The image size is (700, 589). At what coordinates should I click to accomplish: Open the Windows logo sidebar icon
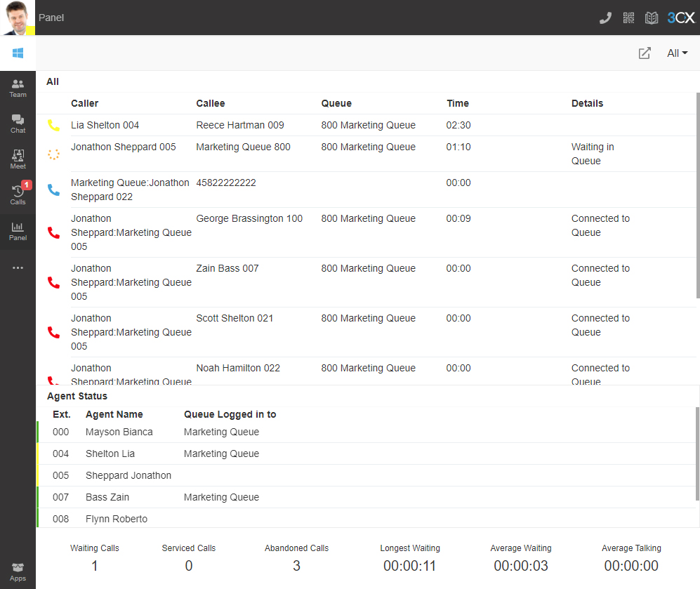18,53
